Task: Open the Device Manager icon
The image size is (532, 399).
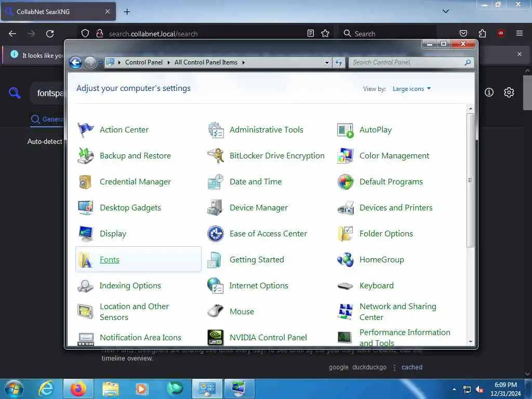Action: click(216, 208)
